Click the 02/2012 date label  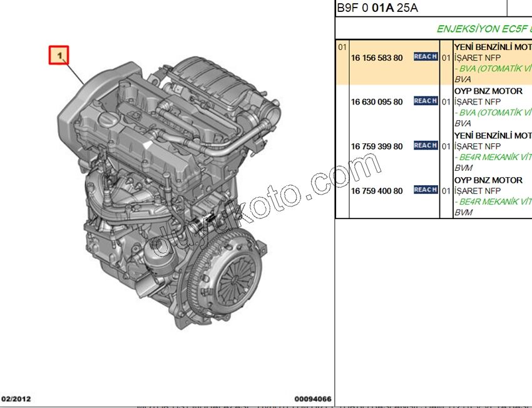coord(14,397)
